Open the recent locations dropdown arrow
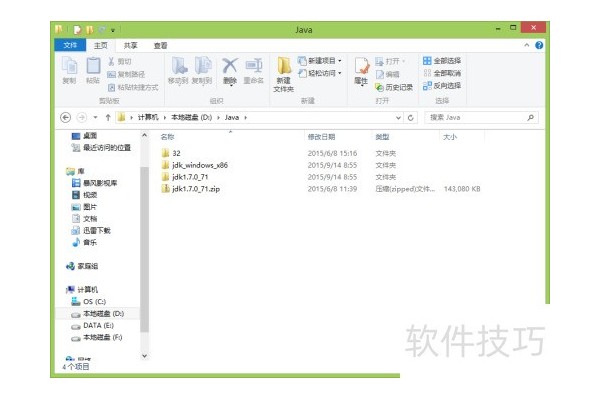600x400 pixels. tap(95, 118)
